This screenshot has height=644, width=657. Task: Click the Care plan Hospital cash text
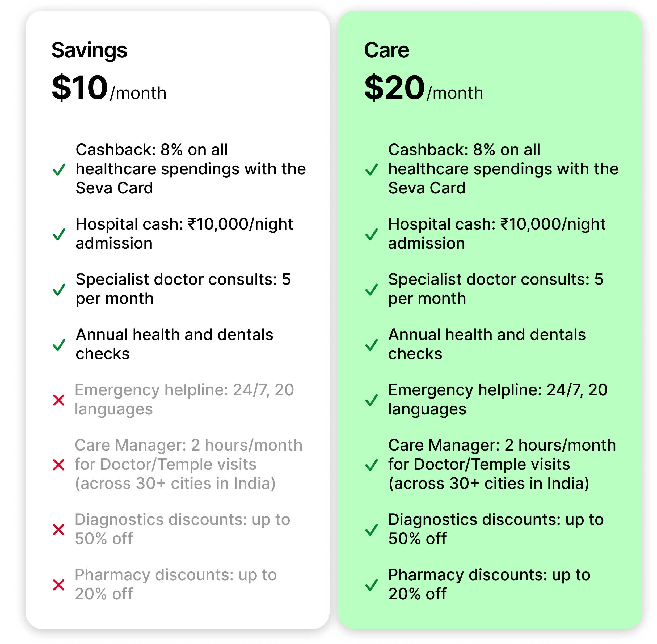tap(496, 234)
